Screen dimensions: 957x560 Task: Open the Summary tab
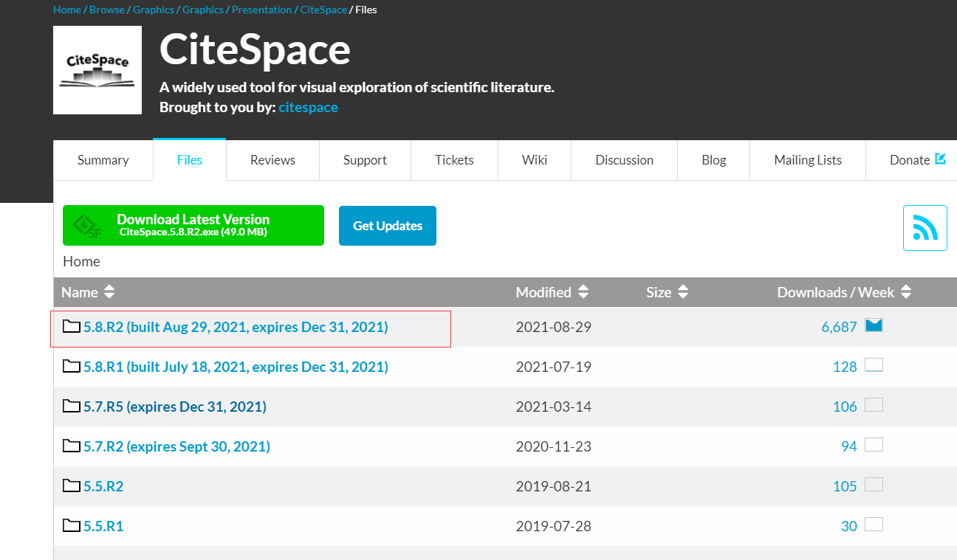pos(103,160)
